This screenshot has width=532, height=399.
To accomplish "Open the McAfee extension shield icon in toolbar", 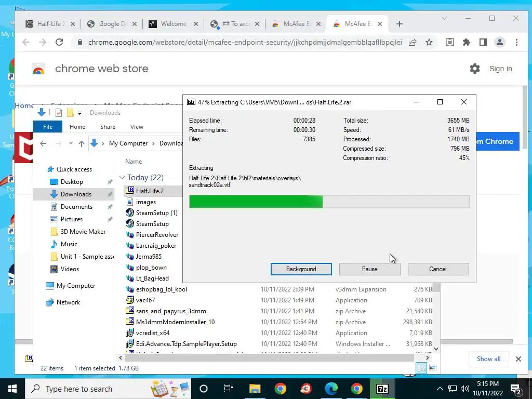I will 450,42.
